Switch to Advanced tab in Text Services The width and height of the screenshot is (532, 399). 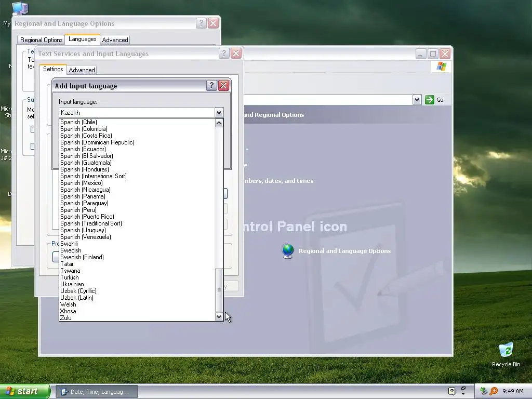(x=82, y=70)
